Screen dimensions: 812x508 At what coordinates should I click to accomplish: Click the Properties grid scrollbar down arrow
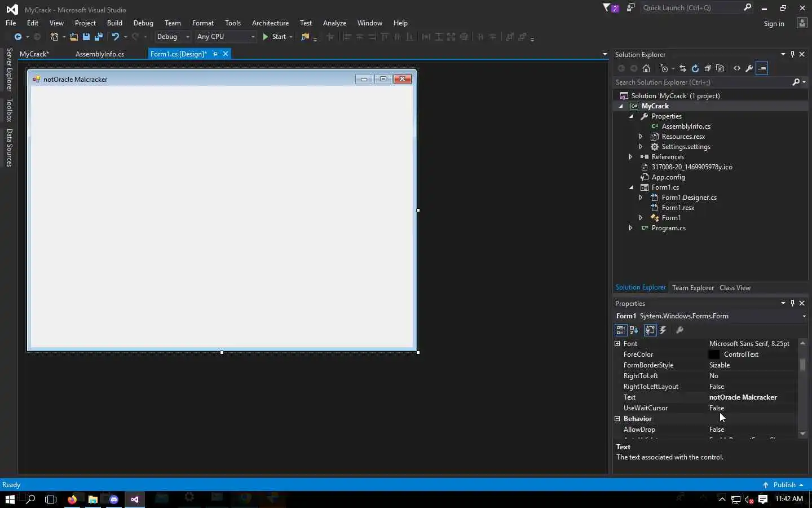[802, 434]
